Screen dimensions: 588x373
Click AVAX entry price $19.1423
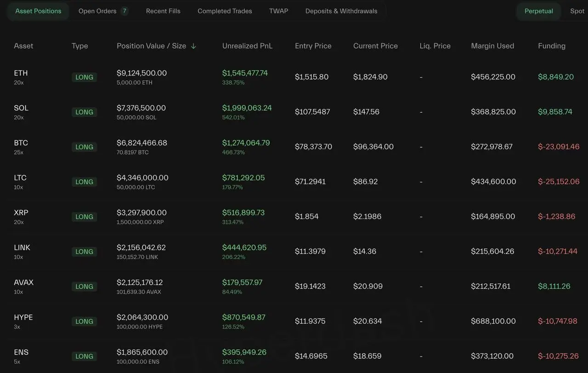[310, 287]
